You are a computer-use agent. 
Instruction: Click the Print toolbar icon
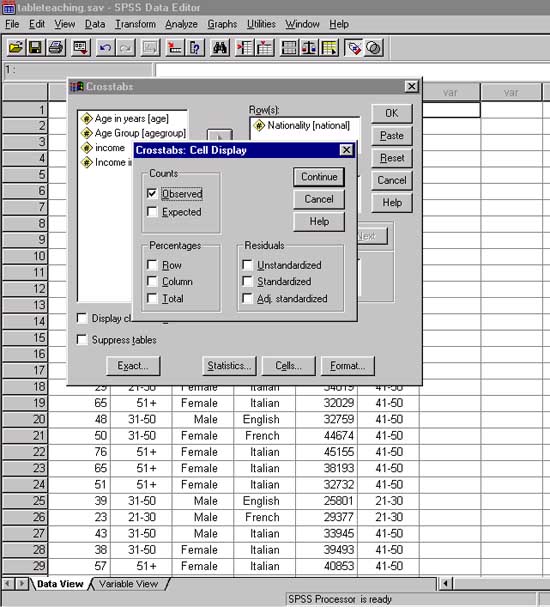[x=56, y=48]
